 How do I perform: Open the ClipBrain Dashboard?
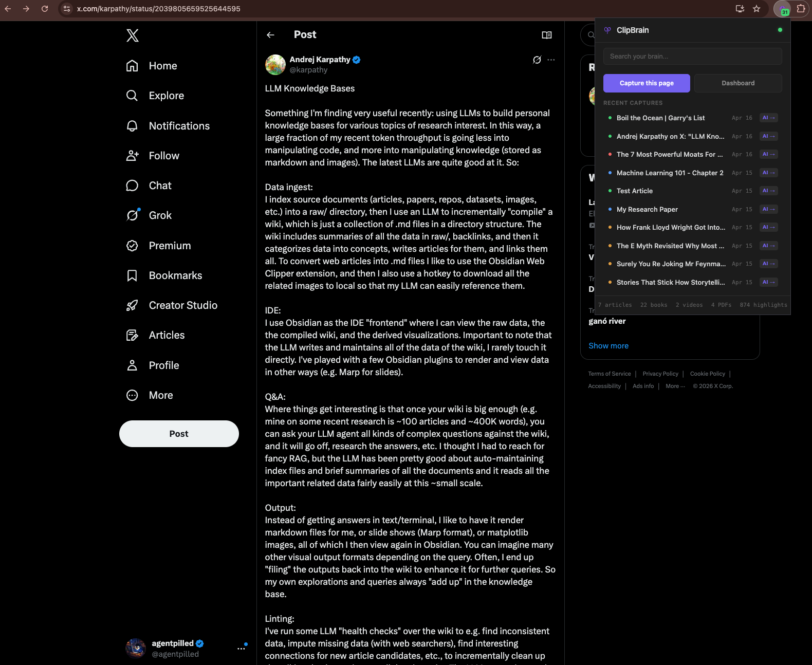click(738, 83)
